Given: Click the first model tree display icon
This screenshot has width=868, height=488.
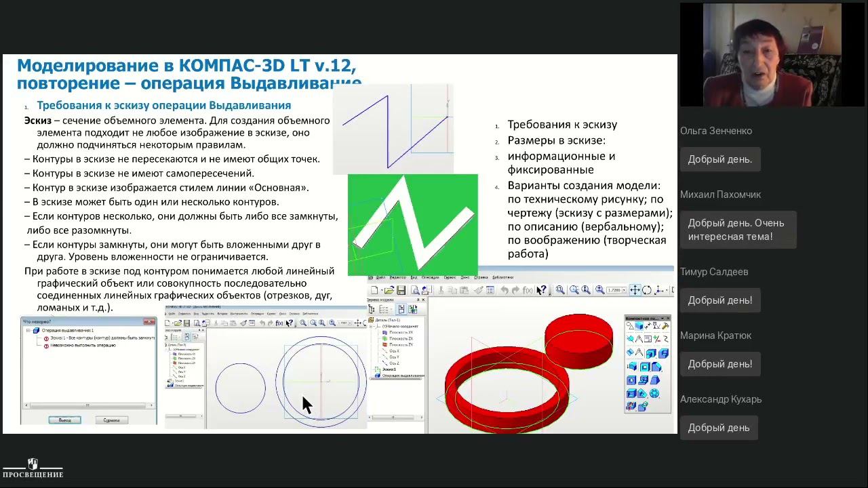Looking at the screenshot, I should pos(372,309).
